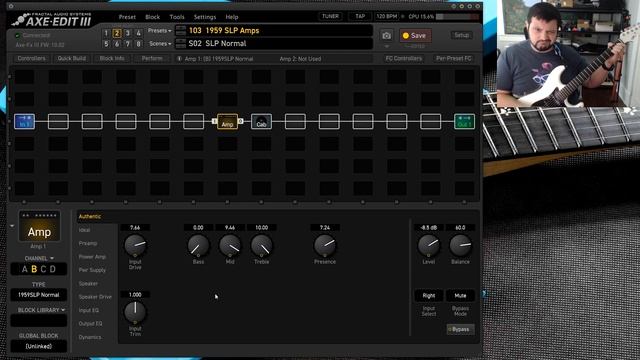
Task: Collapse the panel arrow left of Amp icon
Action: click(x=12, y=226)
